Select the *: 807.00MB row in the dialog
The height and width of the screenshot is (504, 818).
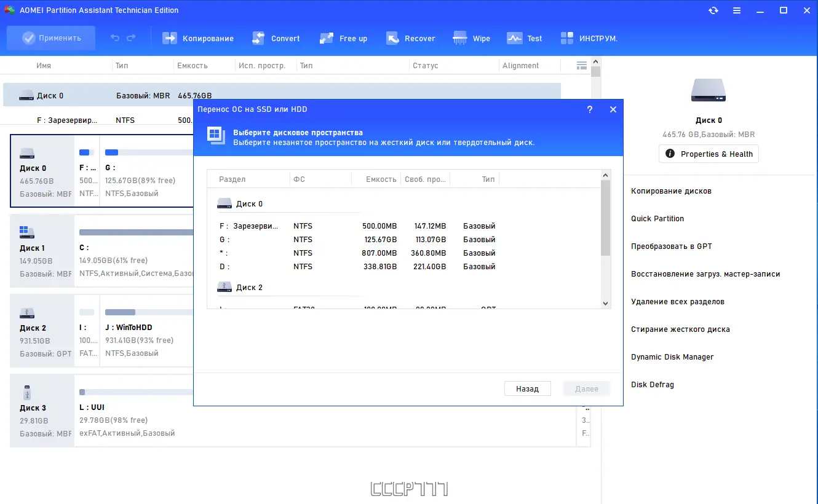[403, 253]
